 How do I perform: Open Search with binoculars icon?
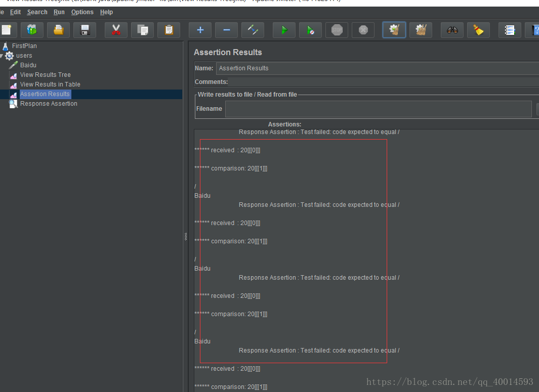click(452, 30)
